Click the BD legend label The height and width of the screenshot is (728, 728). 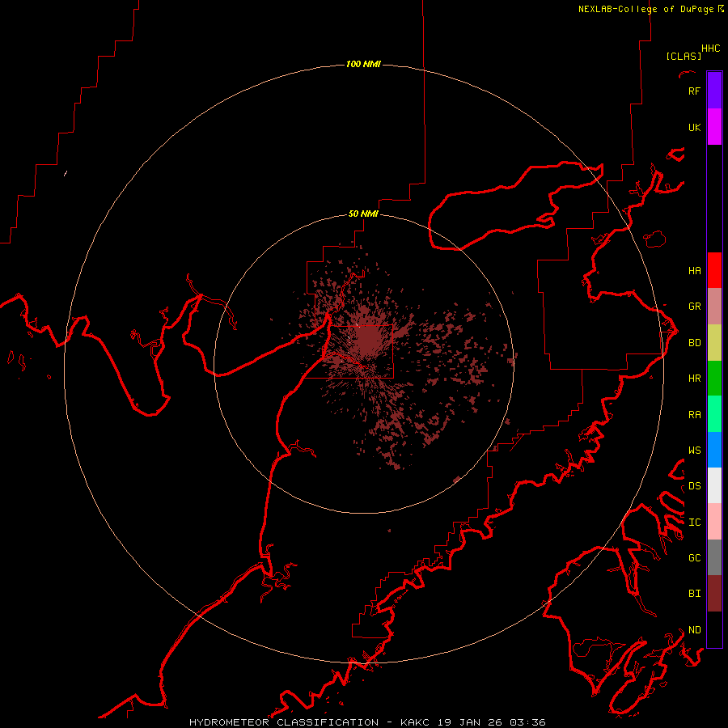click(x=694, y=343)
